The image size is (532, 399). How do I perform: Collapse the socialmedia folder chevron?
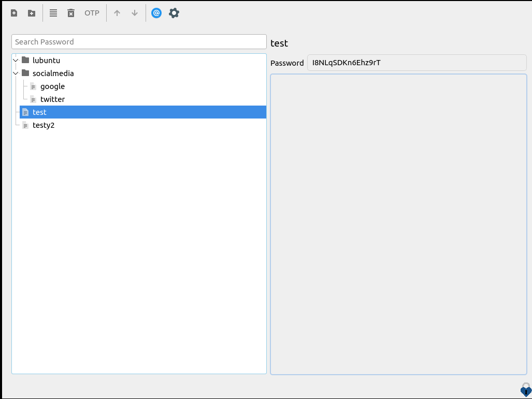16,73
